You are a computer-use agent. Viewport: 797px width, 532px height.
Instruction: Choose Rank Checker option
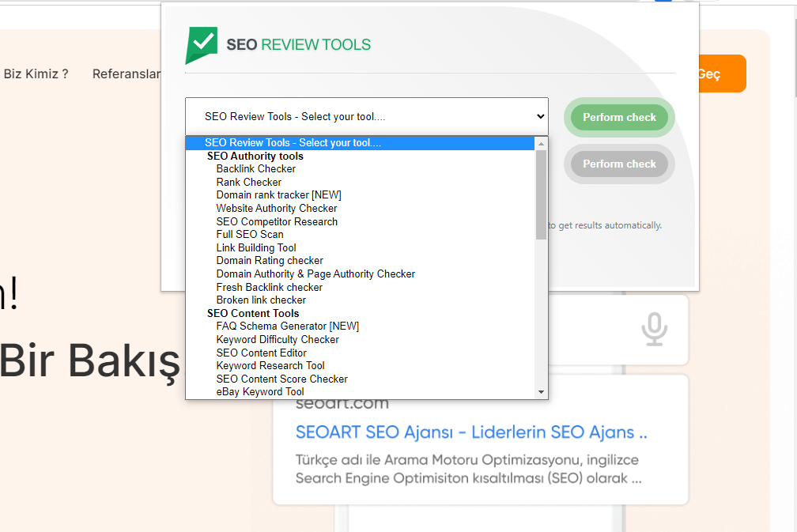pyautogui.click(x=248, y=183)
